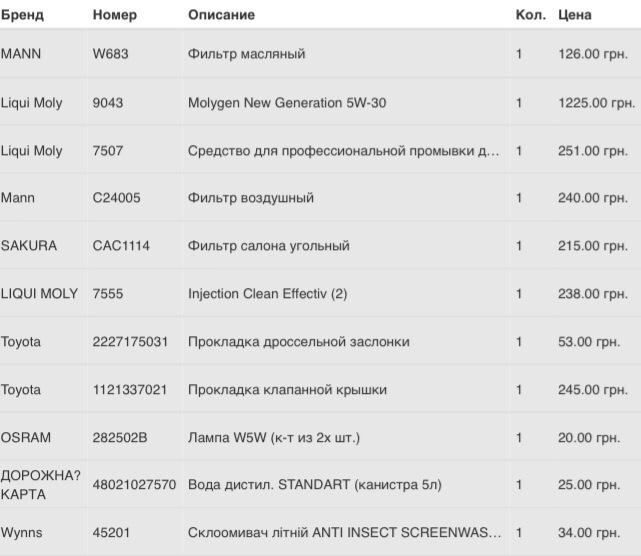Click the Лампа W5W description
This screenshot has width=641, height=556.
[x=274, y=438]
